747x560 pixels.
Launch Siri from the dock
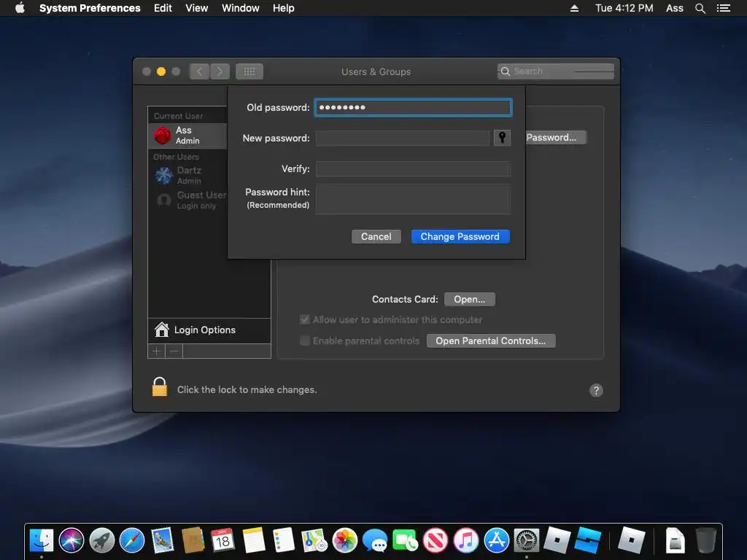click(x=71, y=540)
